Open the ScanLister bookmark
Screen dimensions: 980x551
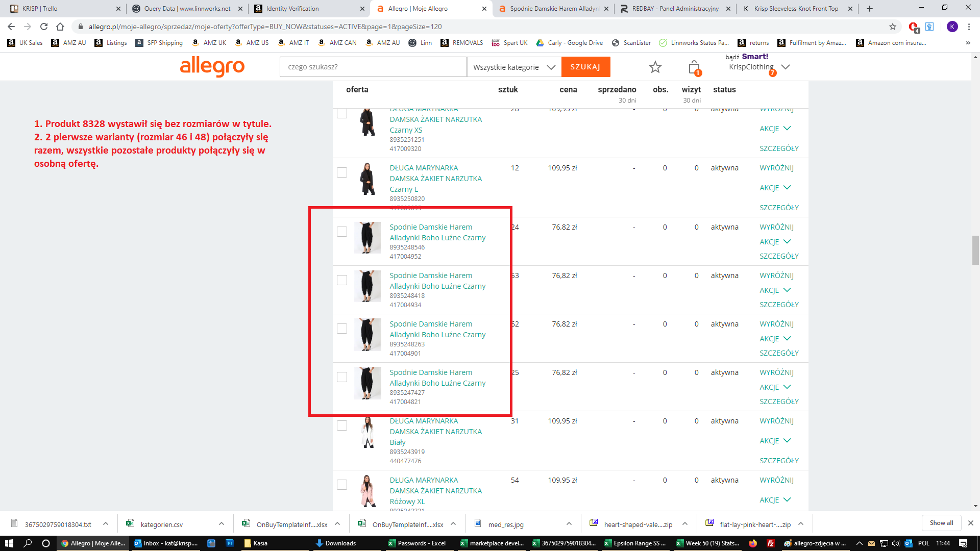pyautogui.click(x=631, y=43)
